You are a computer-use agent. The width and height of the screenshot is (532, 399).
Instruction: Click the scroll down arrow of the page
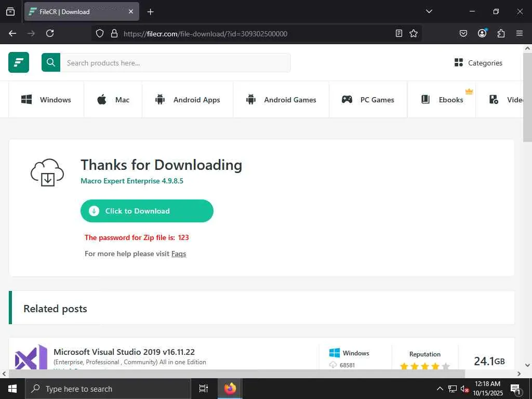(527, 365)
